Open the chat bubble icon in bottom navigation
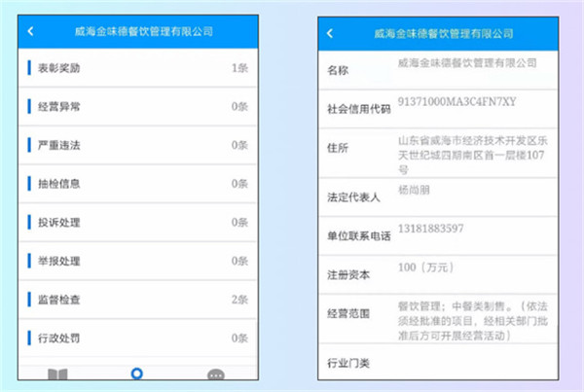Viewport: 584px width, 392px height. (x=216, y=374)
